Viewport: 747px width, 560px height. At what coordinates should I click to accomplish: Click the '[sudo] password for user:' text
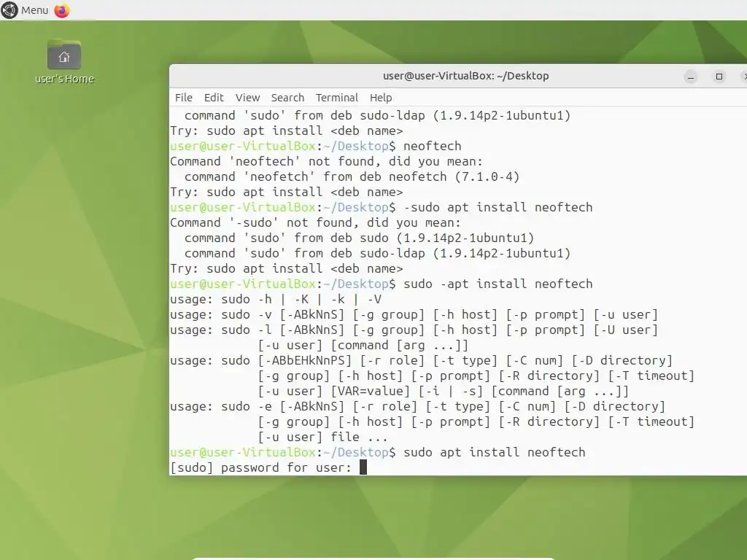pyautogui.click(x=260, y=467)
